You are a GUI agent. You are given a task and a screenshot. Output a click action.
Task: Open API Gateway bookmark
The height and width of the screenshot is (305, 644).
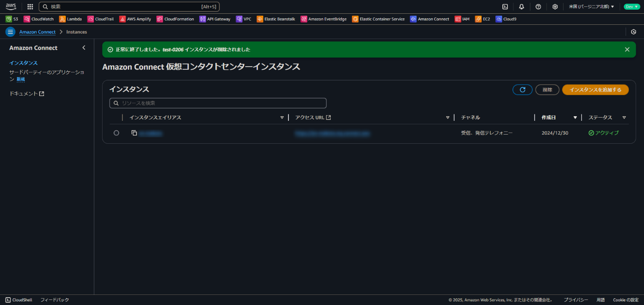click(x=215, y=19)
